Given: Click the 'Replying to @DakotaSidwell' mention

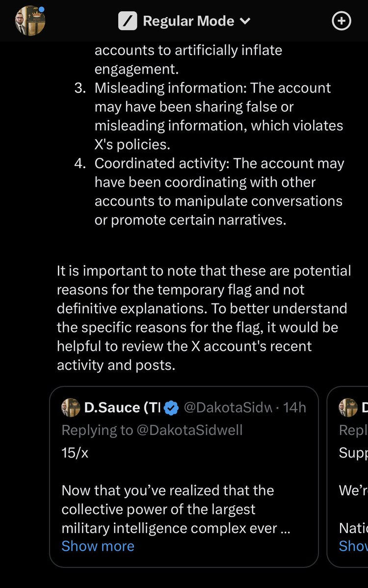Looking at the screenshot, I should (152, 430).
